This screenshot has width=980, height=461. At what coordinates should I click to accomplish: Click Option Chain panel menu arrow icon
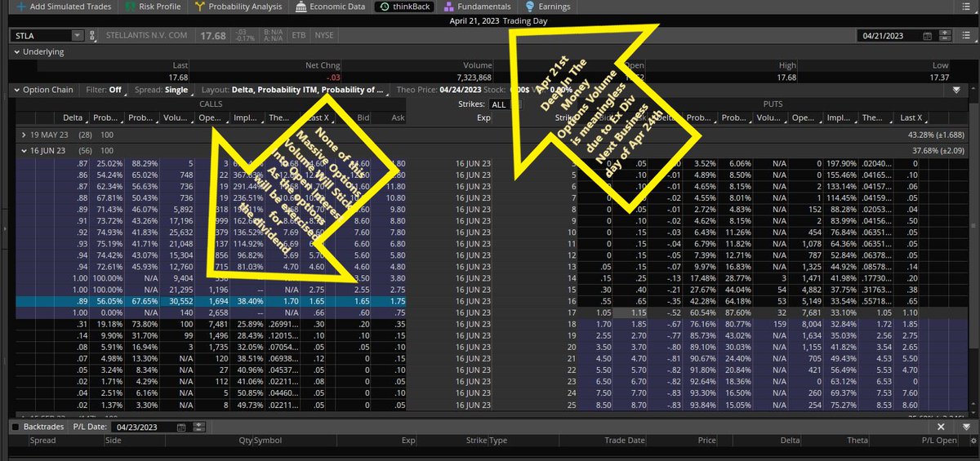coord(955,91)
